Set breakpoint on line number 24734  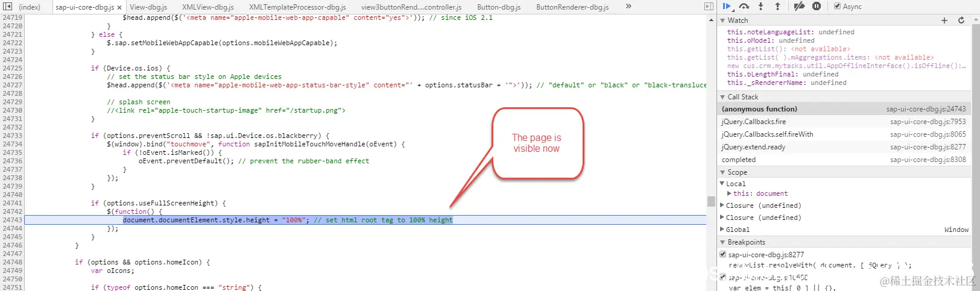[x=12, y=144]
